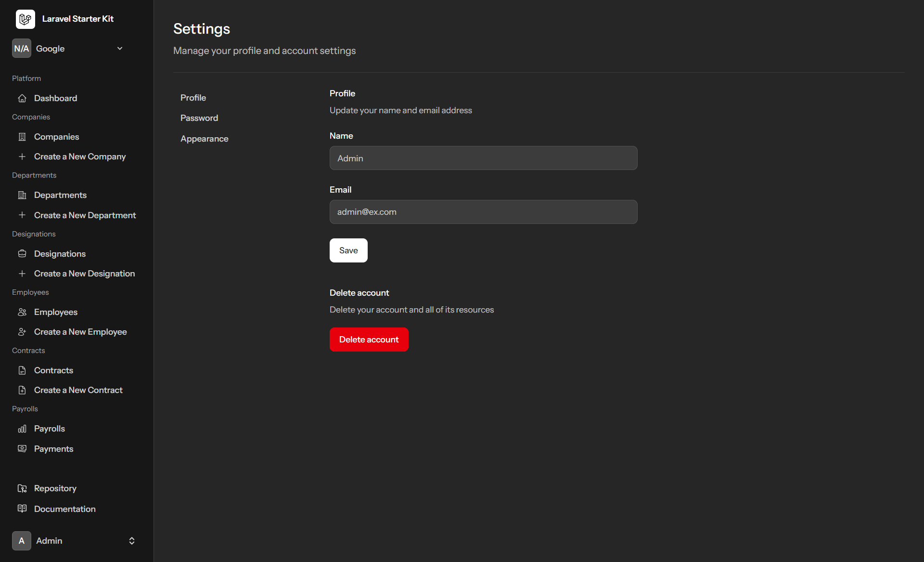The width and height of the screenshot is (924, 562).
Task: Click the Payrolls bar chart icon
Action: (22, 429)
